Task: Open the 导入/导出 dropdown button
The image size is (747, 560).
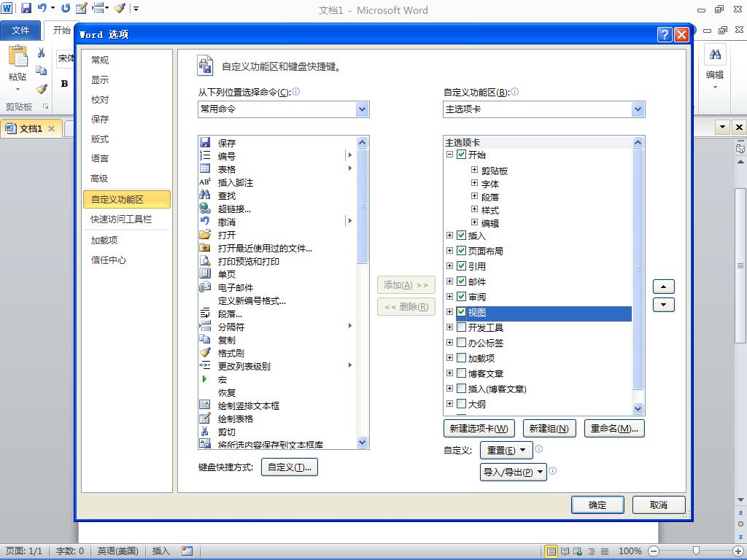Action: tap(513, 472)
